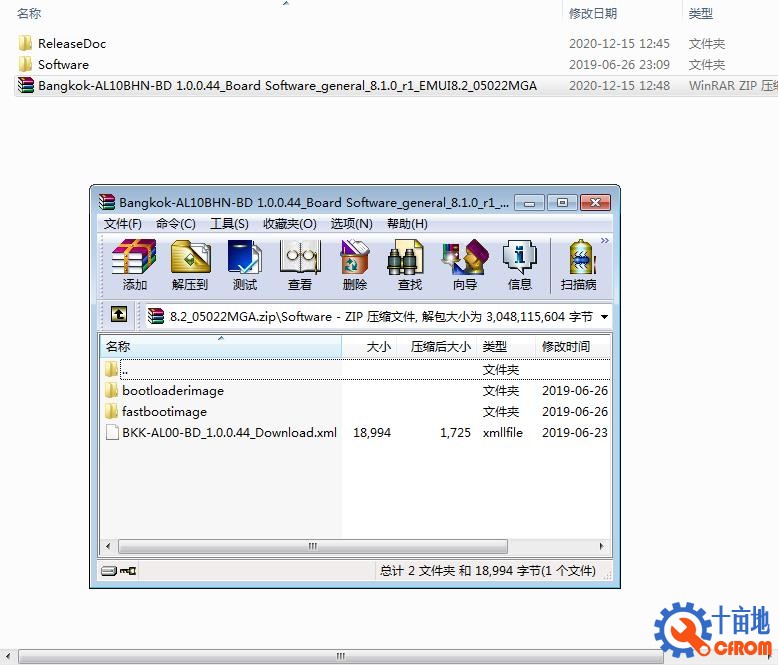The width and height of the screenshot is (778, 665).
Task: Click the right arrow of WinRAR horizontal scrollbar
Action: pos(602,546)
